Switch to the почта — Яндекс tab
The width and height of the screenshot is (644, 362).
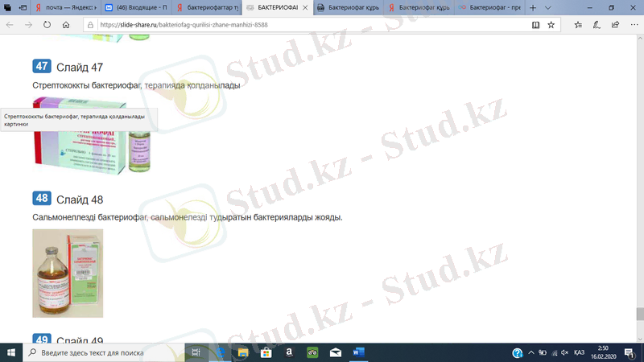coord(66,8)
